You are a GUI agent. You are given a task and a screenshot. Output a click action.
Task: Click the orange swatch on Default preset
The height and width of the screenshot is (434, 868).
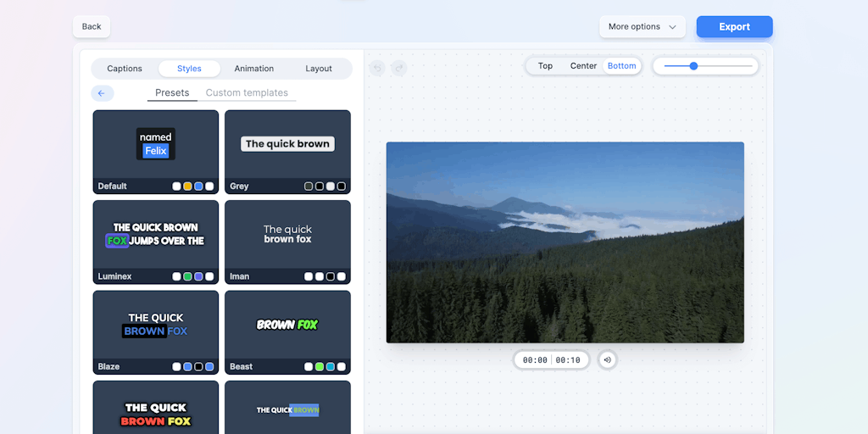[x=187, y=186]
